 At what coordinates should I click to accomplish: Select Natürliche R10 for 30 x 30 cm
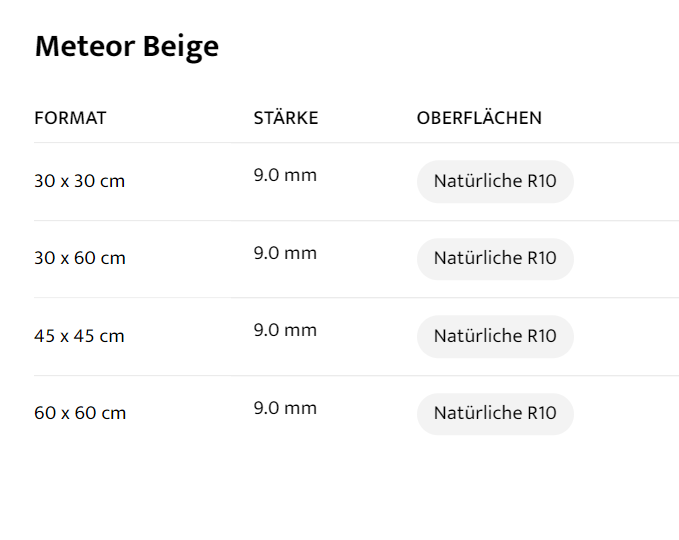[495, 181]
